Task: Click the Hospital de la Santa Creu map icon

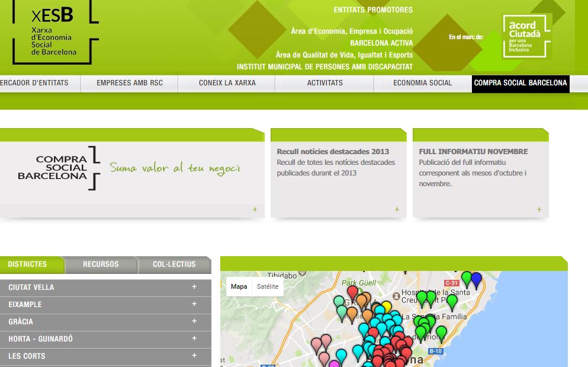Action: (396, 296)
